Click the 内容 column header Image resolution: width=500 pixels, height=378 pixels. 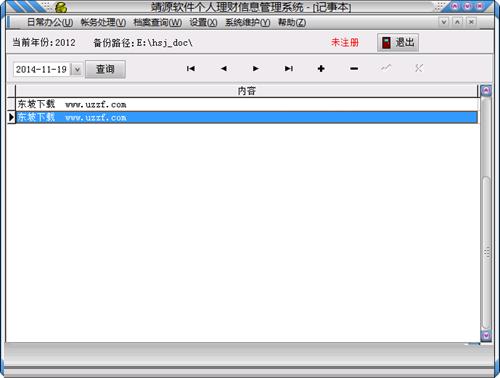[247, 91]
